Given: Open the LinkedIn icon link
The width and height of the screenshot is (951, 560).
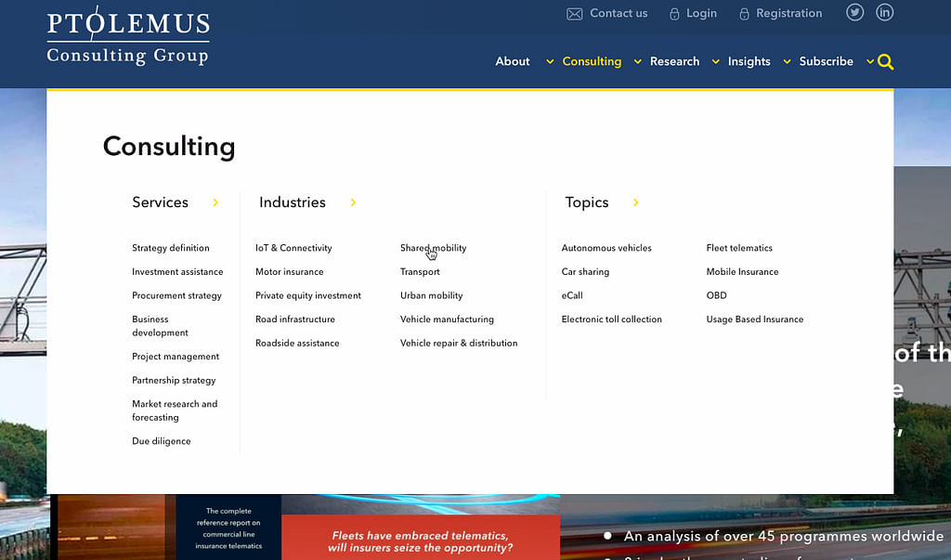Looking at the screenshot, I should (884, 13).
